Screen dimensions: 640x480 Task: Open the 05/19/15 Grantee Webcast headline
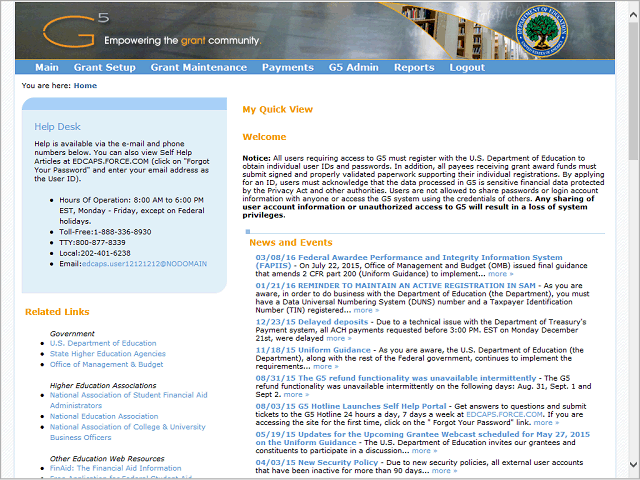[422, 438]
